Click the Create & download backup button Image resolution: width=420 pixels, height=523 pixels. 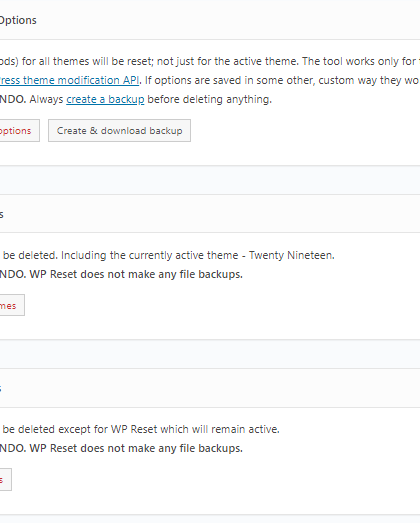pos(119,130)
